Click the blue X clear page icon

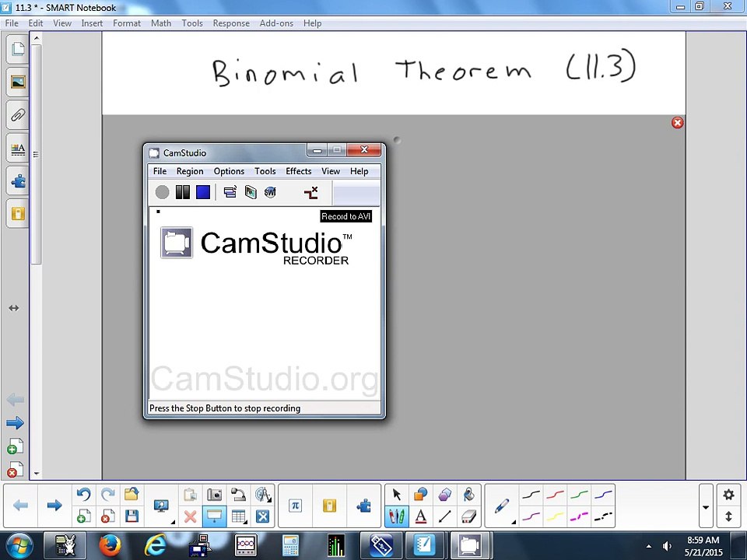click(262, 516)
